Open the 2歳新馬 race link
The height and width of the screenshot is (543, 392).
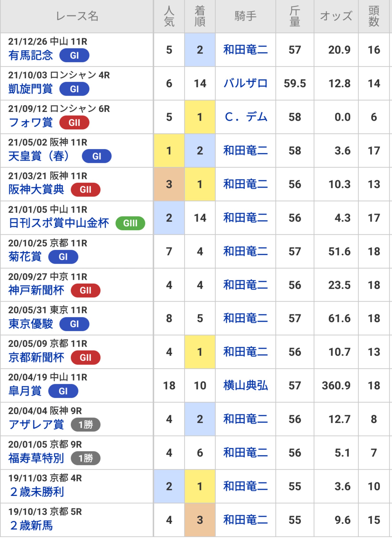pyautogui.click(x=31, y=526)
